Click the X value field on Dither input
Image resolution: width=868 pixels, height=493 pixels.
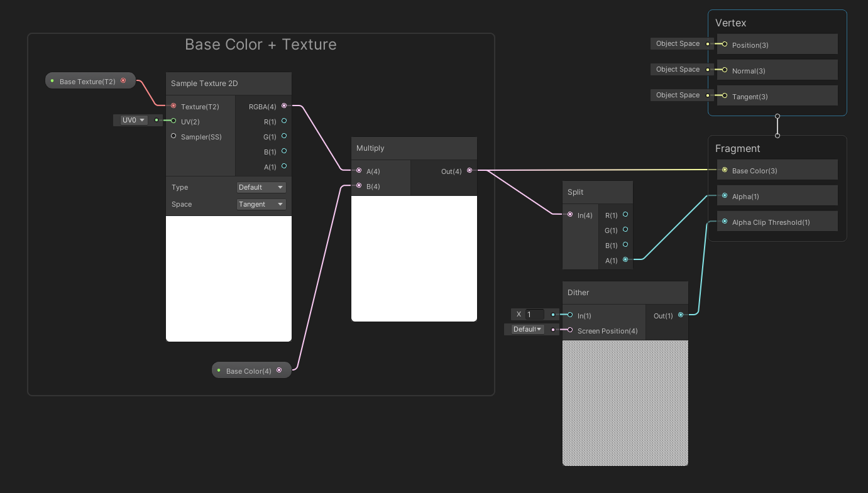tap(534, 314)
